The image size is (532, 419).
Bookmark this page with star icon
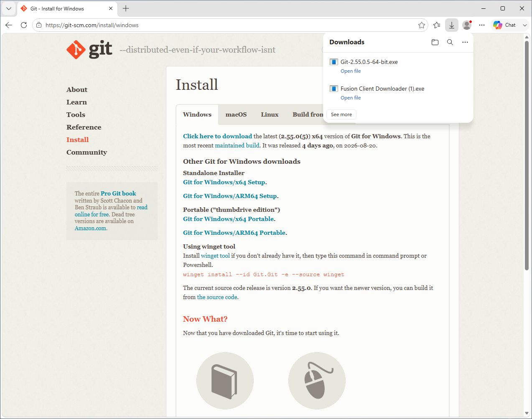422,25
